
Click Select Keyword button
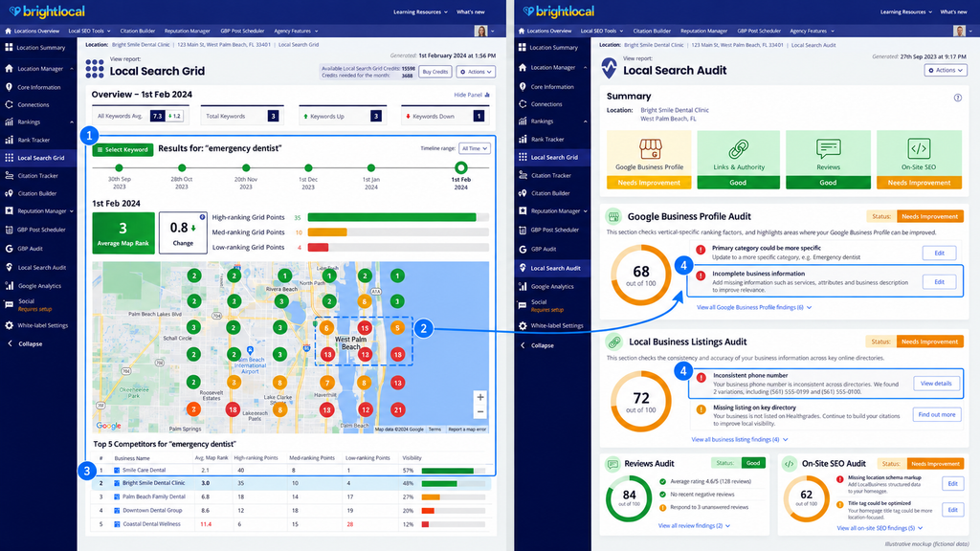pyautogui.click(x=122, y=150)
